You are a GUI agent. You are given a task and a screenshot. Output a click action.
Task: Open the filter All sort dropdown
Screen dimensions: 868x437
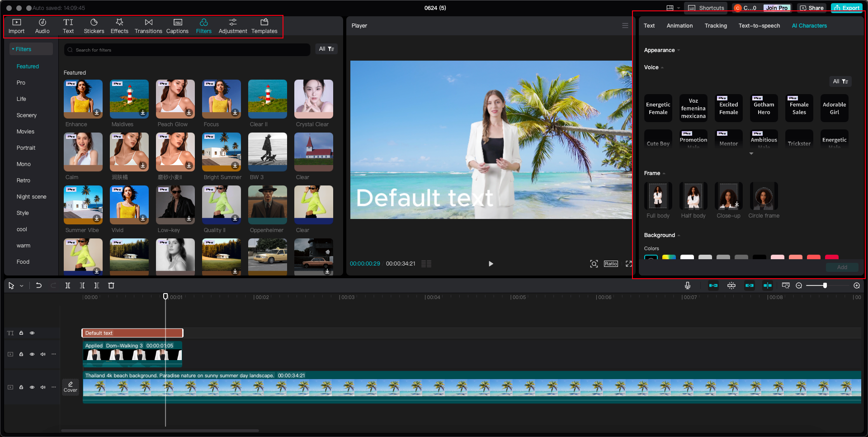coord(326,49)
